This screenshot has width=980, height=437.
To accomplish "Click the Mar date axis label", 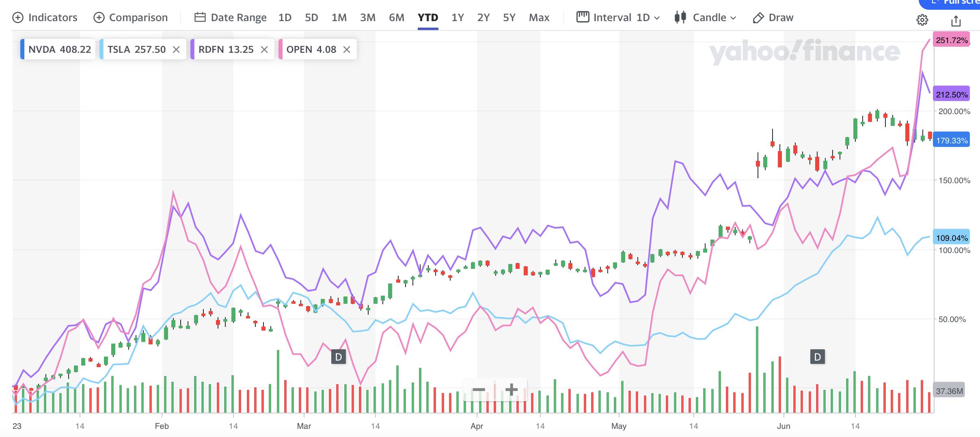I will (x=304, y=426).
